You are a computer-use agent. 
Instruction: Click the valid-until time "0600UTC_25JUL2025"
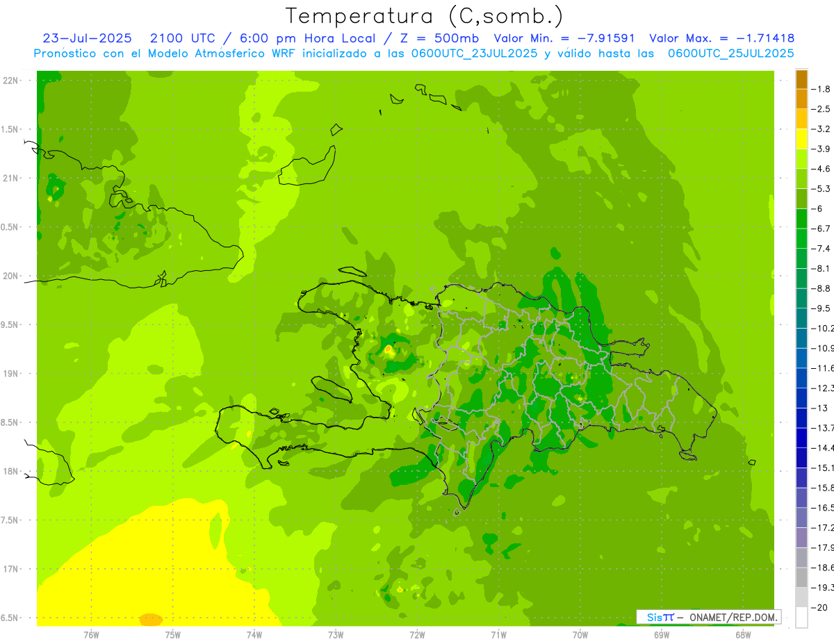[730, 53]
